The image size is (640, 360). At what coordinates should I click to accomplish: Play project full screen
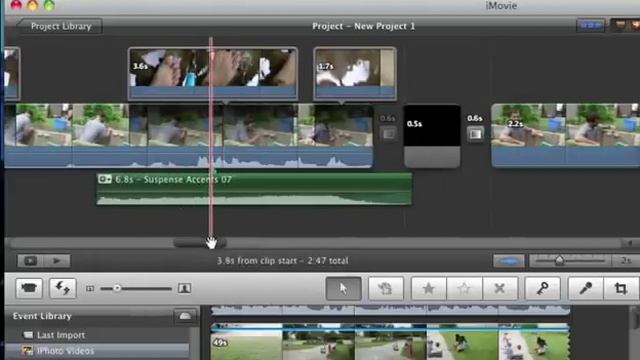[x=30, y=261]
